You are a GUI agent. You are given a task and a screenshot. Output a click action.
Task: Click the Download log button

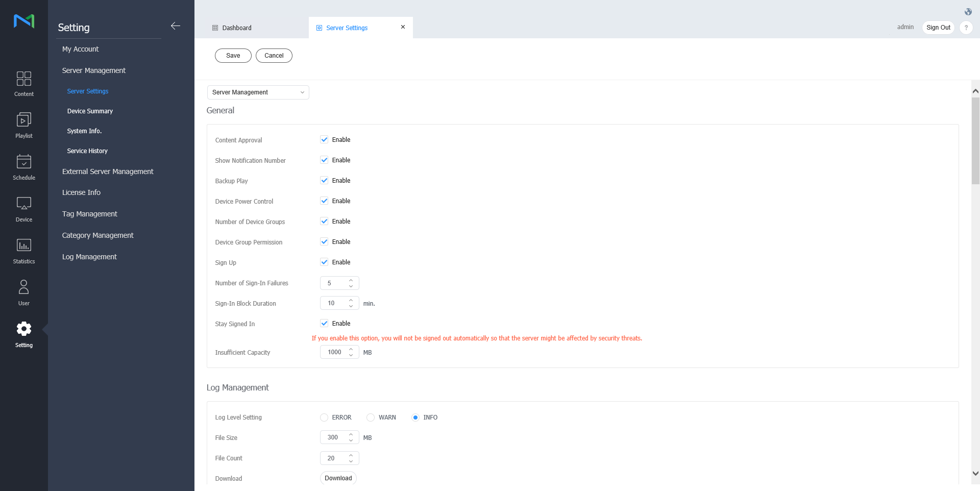coord(338,478)
